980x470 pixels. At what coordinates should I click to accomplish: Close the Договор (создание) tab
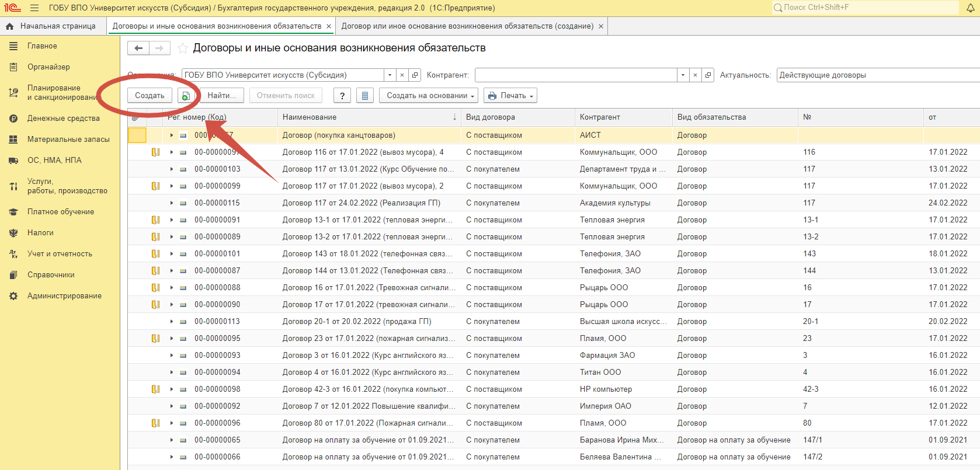(601, 26)
